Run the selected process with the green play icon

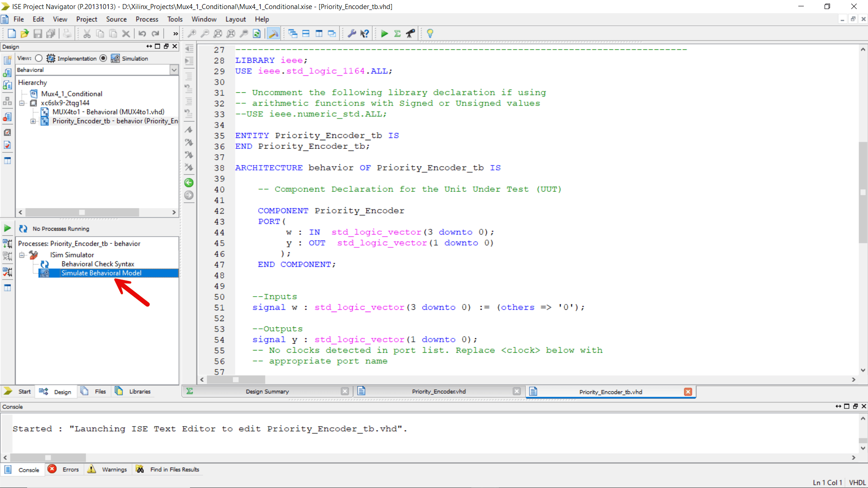coord(384,33)
